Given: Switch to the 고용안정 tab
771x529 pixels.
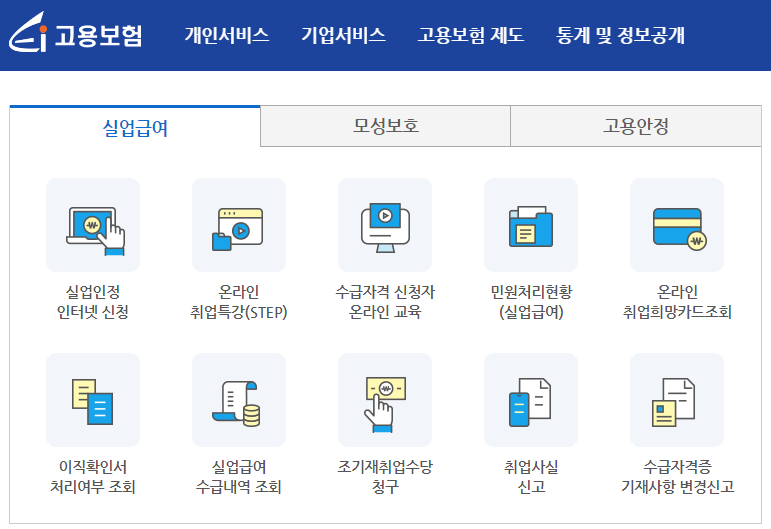Looking at the screenshot, I should point(636,126).
